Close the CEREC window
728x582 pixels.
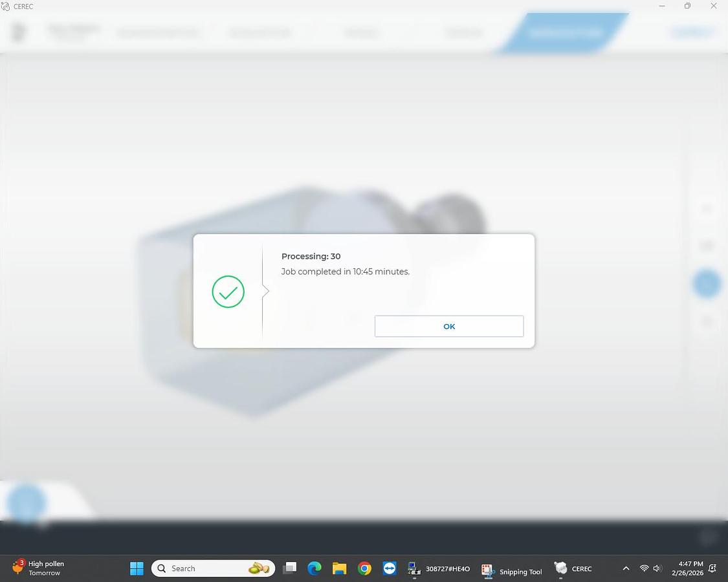tap(713, 6)
